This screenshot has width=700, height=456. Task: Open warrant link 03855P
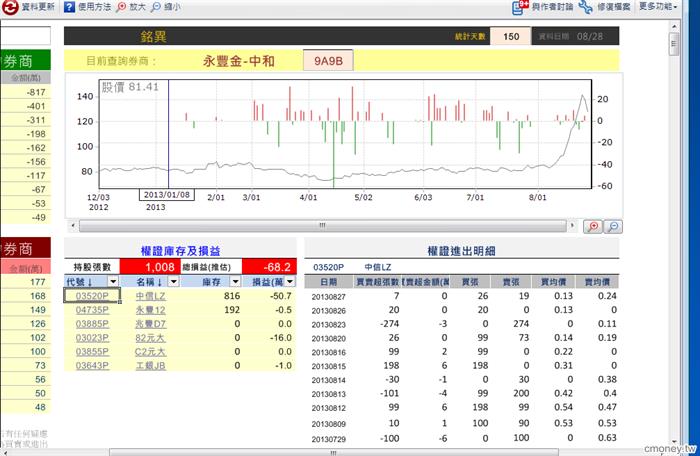[92, 351]
